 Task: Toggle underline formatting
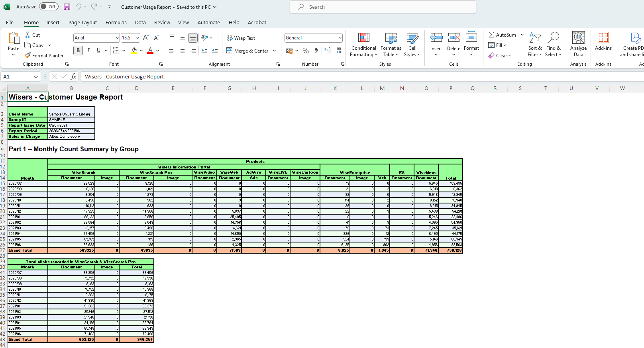98,51
